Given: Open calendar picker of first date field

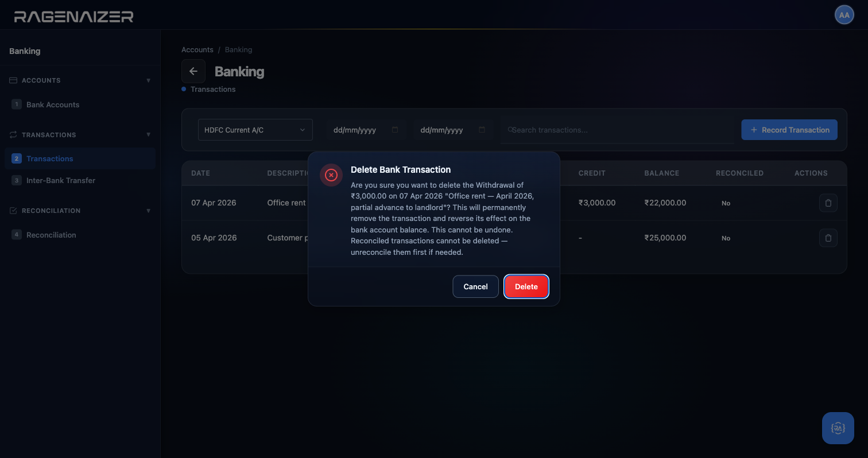Looking at the screenshot, I should [x=394, y=130].
